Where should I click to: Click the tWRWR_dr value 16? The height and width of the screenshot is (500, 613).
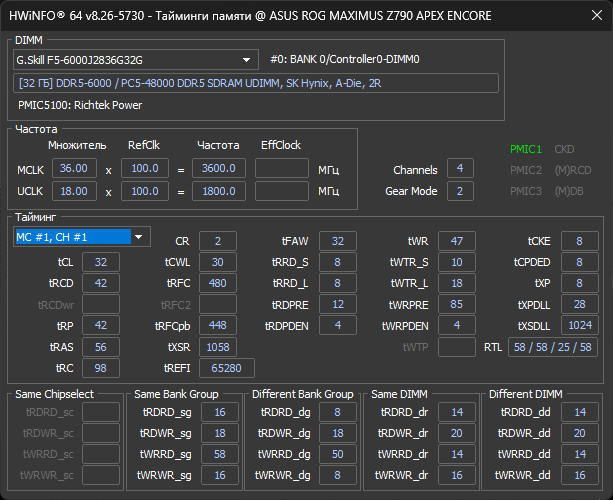(457, 475)
